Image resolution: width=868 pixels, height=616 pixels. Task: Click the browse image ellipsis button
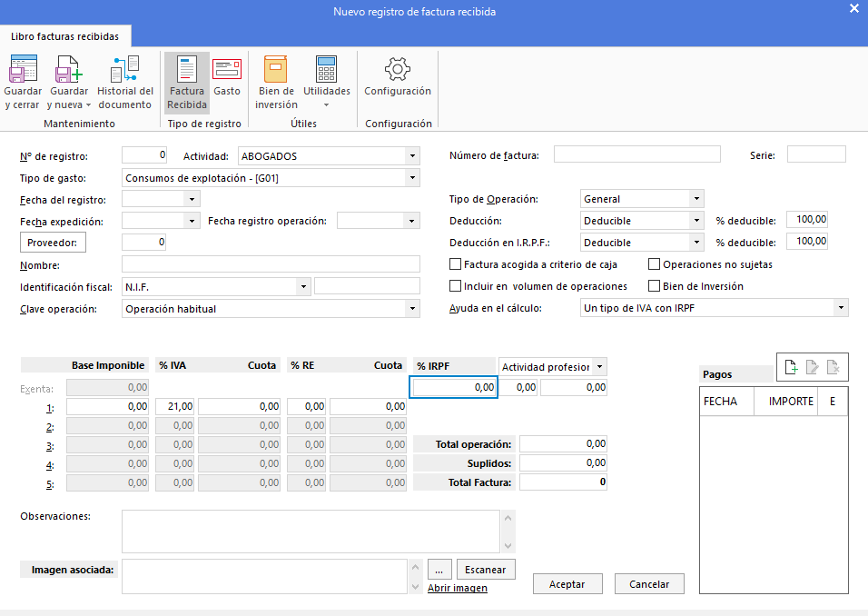(439, 570)
